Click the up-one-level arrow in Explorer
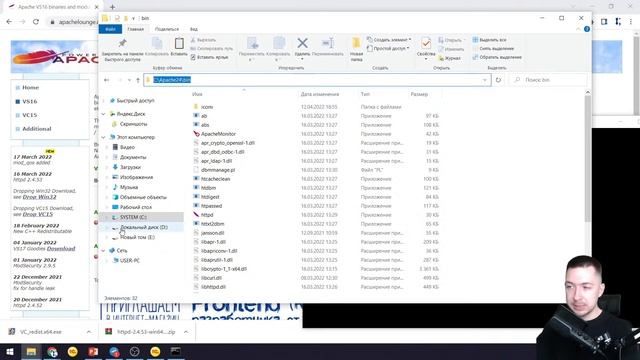The width and height of the screenshot is (640, 360). [x=138, y=80]
